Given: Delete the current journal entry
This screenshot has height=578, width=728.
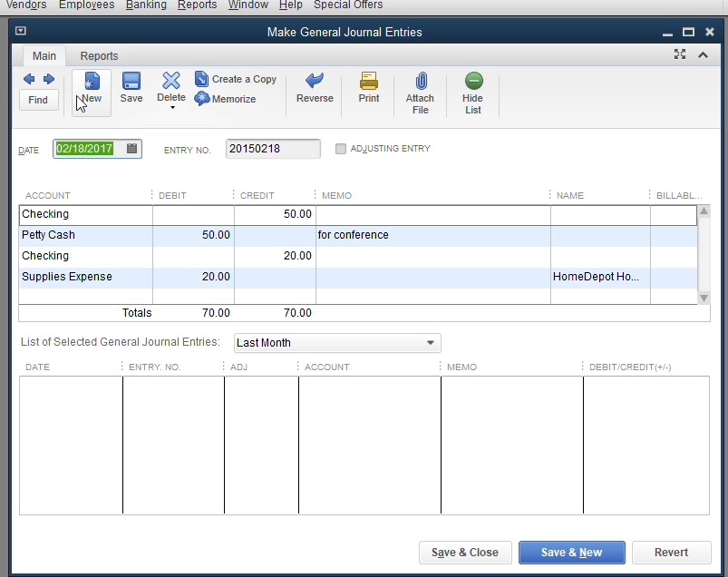Looking at the screenshot, I should click(171, 86).
